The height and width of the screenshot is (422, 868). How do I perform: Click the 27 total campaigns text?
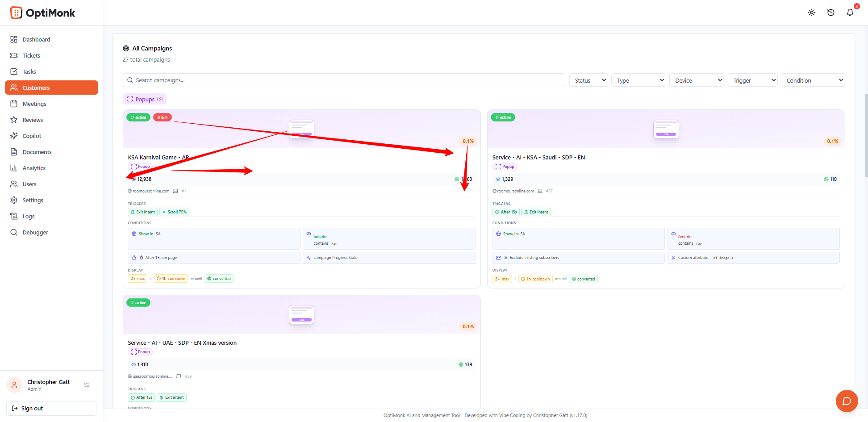(146, 59)
